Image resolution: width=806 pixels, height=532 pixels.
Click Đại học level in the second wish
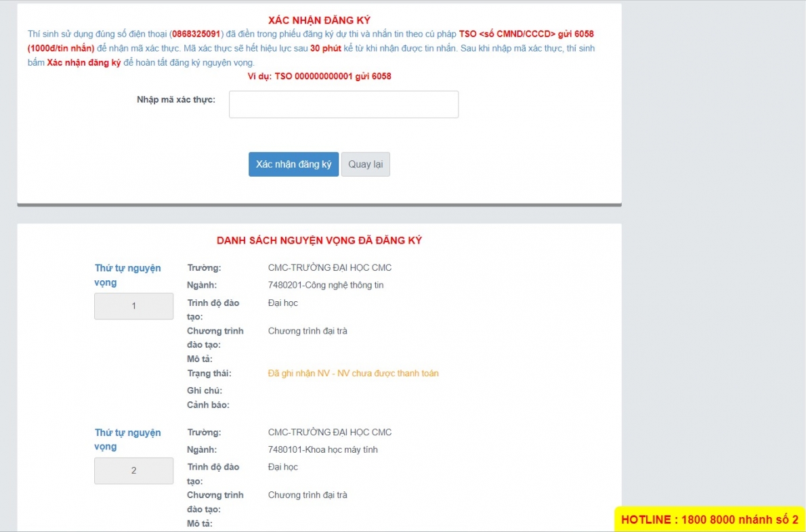282,467
